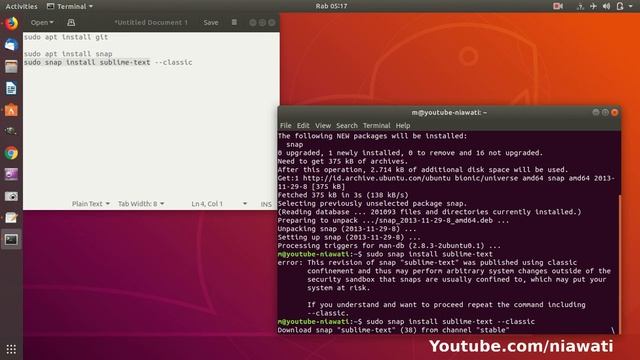Open the volume icon in system tray

click(x=607, y=6)
